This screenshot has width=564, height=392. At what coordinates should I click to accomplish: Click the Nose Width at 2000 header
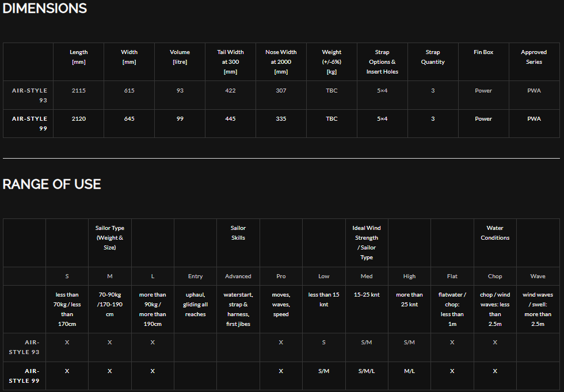281,62
